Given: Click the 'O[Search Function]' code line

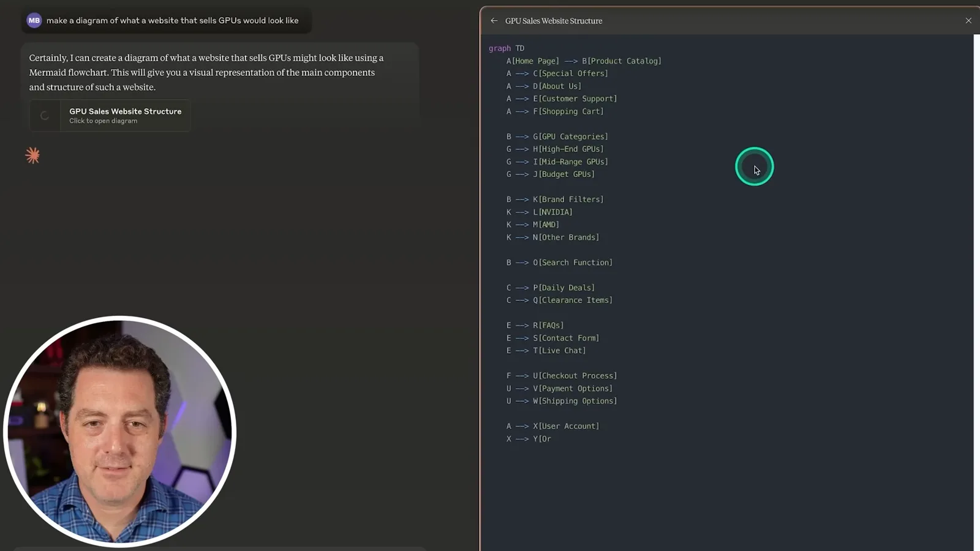Looking at the screenshot, I should [559, 263].
